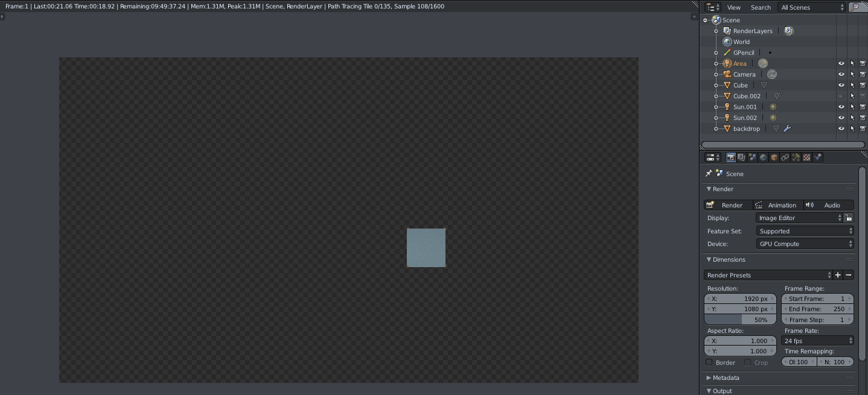Open the Device dropdown showing GPU Compute
Screen dimensions: 868x395
point(805,244)
